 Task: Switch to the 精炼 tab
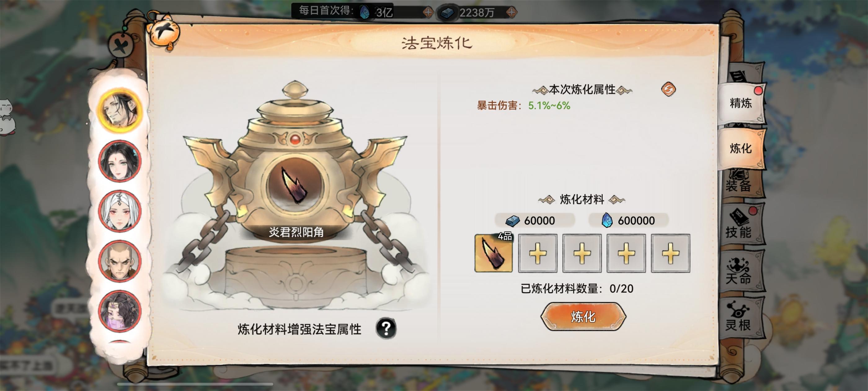(741, 103)
